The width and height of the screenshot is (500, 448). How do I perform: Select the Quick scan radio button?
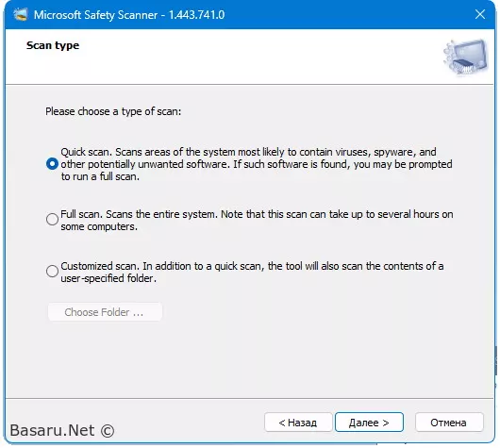click(52, 164)
